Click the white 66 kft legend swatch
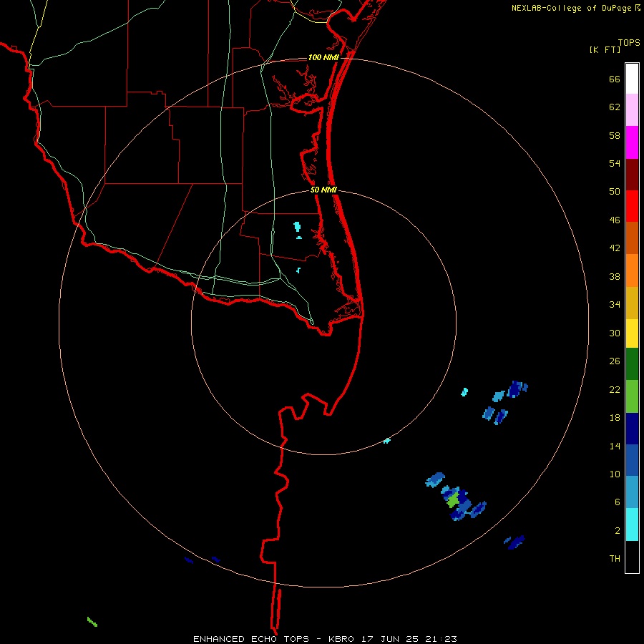The height and width of the screenshot is (644, 644). tap(632, 79)
